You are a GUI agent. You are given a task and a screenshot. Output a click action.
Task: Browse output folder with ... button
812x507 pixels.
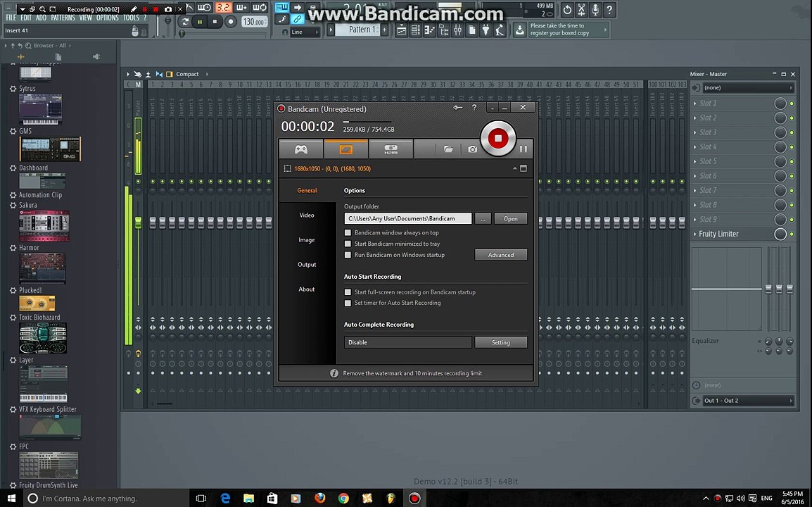point(483,218)
